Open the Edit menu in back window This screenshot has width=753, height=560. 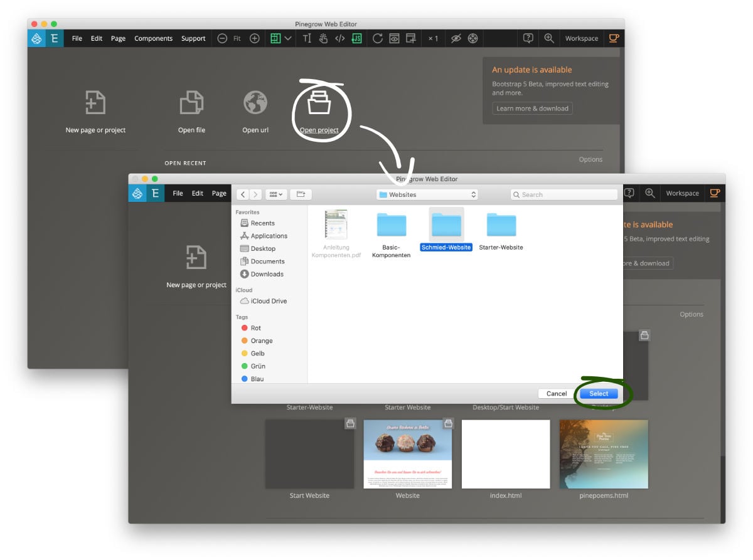tap(96, 38)
